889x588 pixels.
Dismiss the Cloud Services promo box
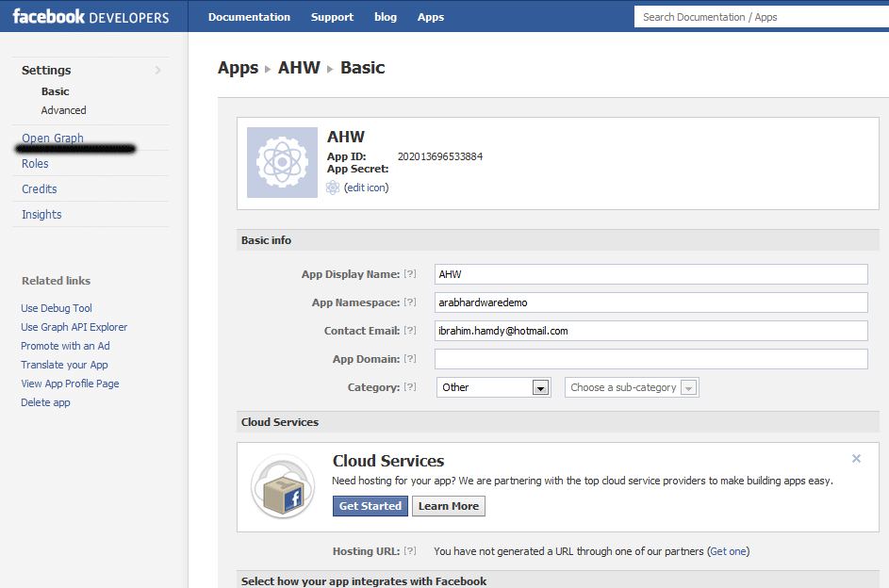[856, 458]
